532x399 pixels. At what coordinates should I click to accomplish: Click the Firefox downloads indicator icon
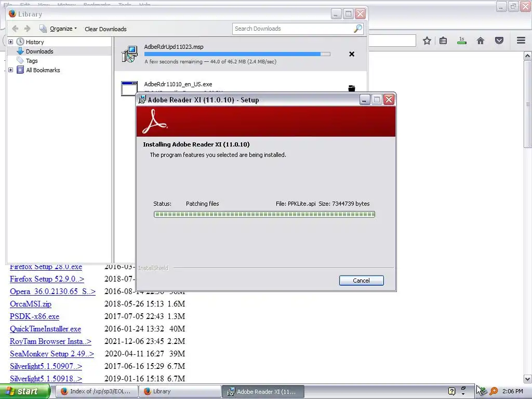pyautogui.click(x=462, y=41)
